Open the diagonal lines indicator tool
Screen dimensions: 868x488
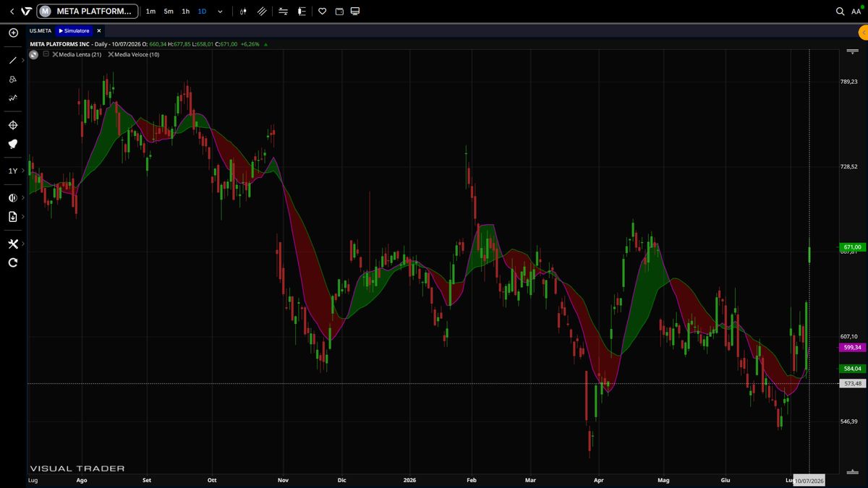(262, 12)
